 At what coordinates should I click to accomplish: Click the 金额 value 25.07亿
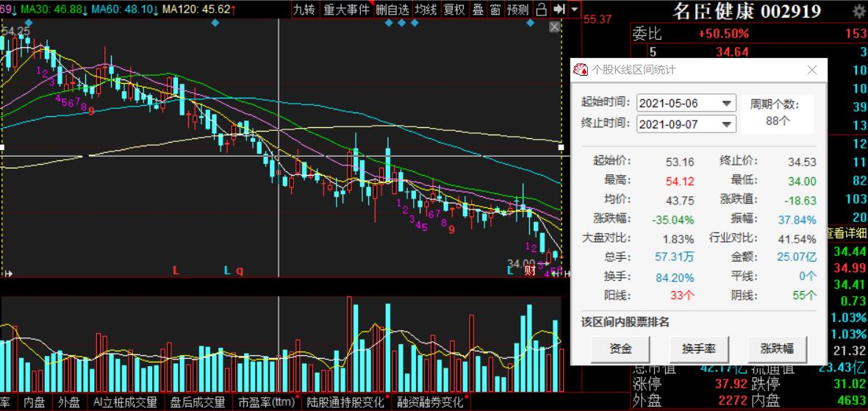point(797,257)
